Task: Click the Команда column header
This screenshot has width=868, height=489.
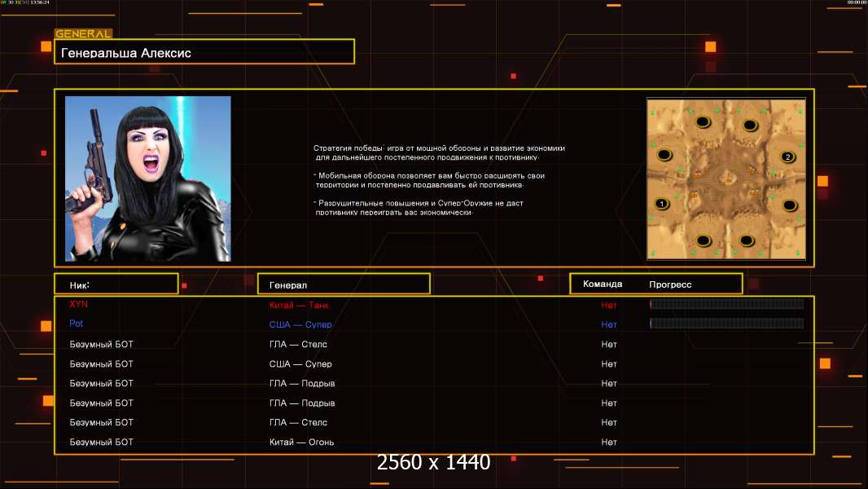Action: [603, 284]
